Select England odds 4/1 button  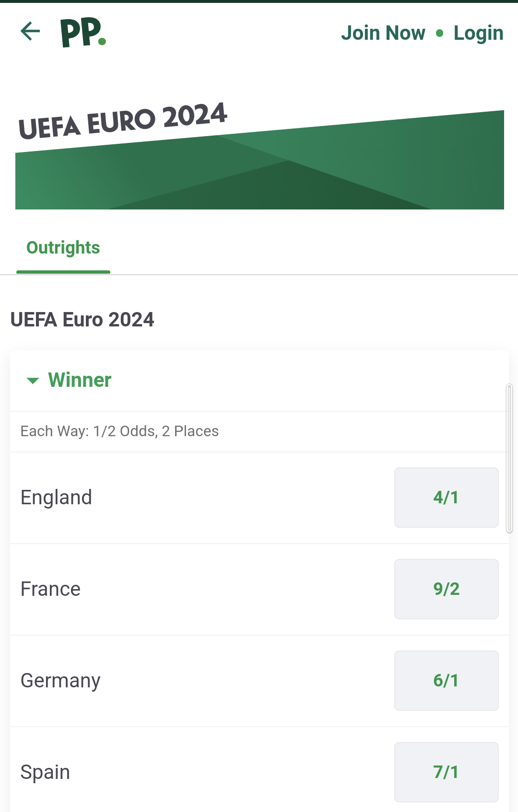click(x=447, y=498)
